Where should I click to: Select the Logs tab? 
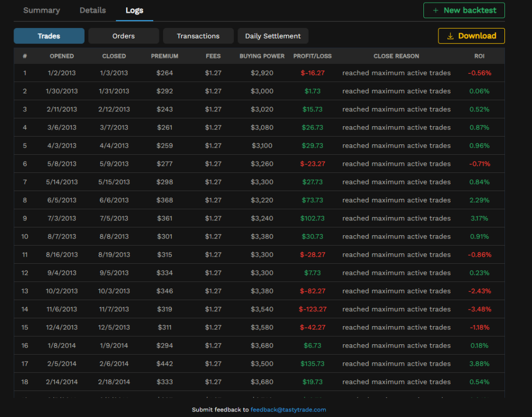[135, 10]
